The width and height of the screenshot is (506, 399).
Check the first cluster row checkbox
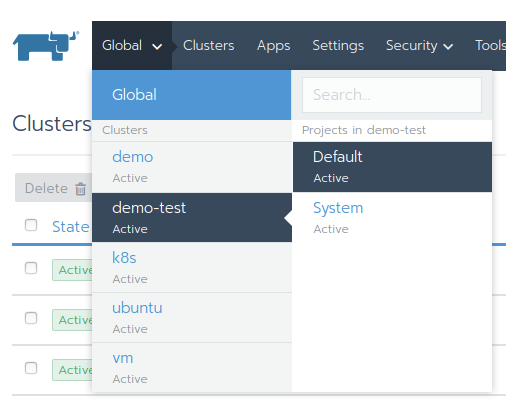(31, 268)
